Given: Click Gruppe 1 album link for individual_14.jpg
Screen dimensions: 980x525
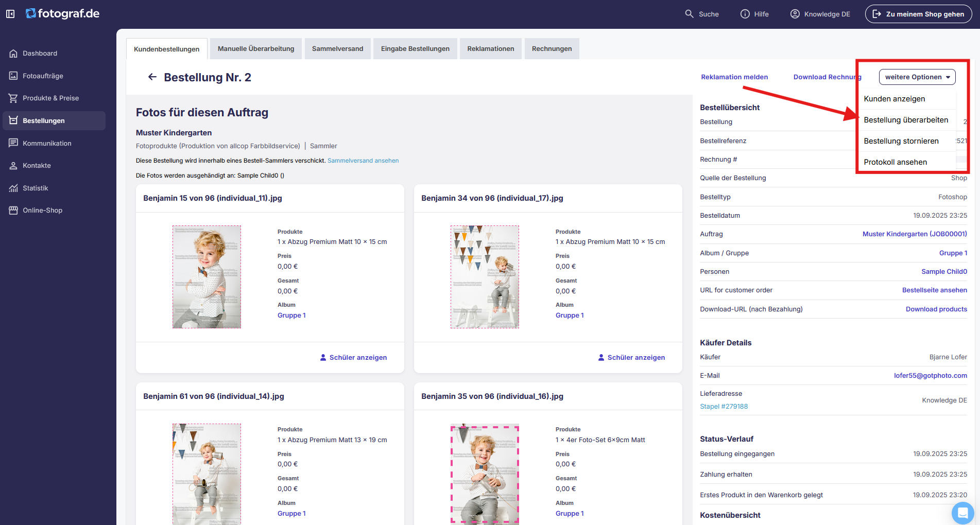Looking at the screenshot, I should [291, 514].
